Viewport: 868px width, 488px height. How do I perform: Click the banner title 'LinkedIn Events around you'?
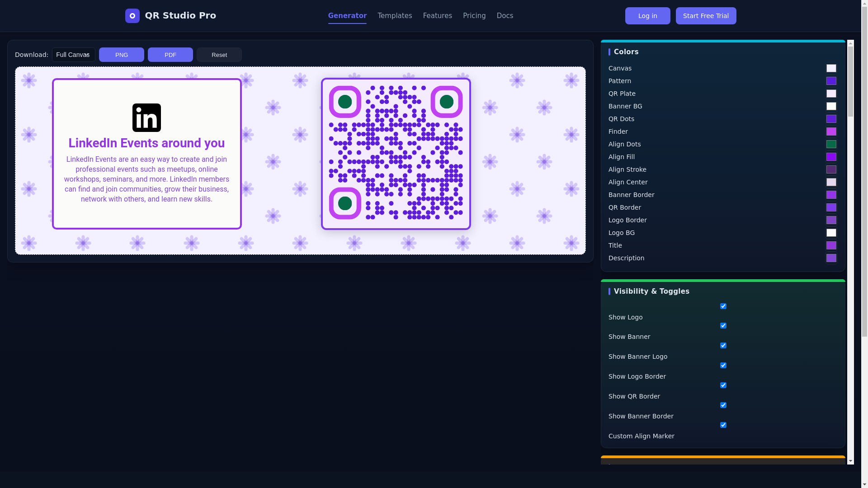[146, 143]
